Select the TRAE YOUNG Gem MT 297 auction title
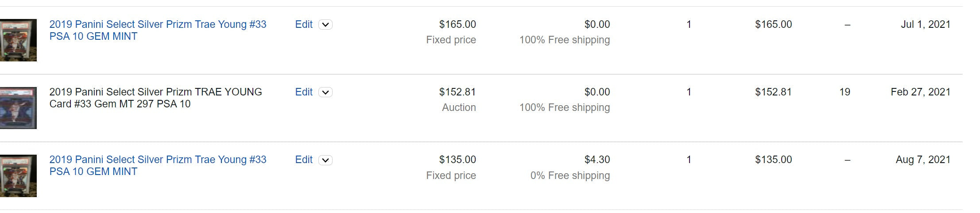 coord(155,98)
